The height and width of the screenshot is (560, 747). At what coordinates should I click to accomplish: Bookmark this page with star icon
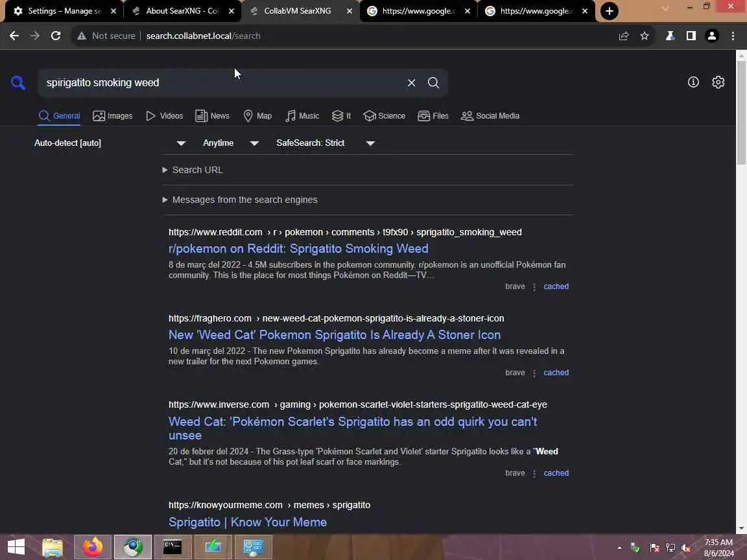click(645, 36)
